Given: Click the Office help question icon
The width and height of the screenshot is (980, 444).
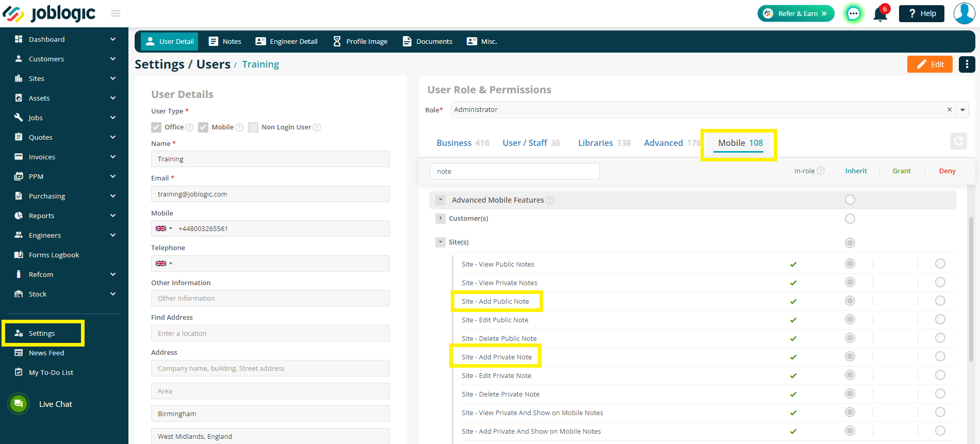Looking at the screenshot, I should [x=189, y=127].
